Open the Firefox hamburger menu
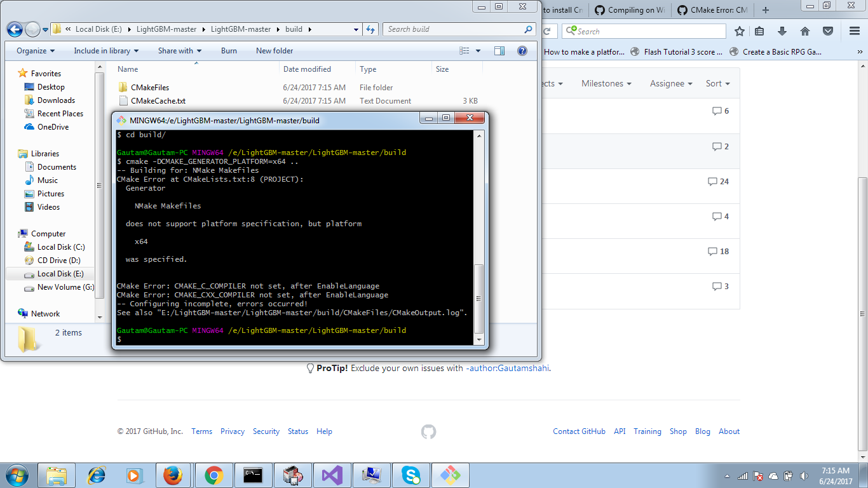 [x=855, y=31]
